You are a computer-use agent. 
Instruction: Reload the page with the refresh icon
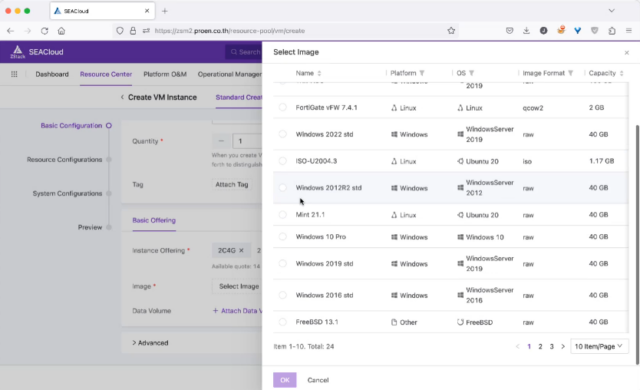tap(44, 31)
